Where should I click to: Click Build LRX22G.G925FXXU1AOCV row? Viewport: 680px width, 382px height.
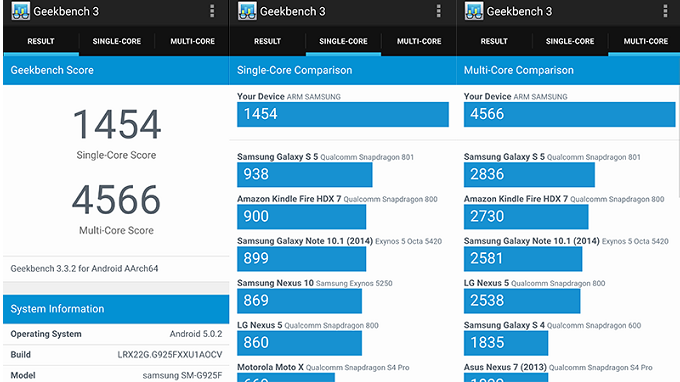click(x=116, y=355)
